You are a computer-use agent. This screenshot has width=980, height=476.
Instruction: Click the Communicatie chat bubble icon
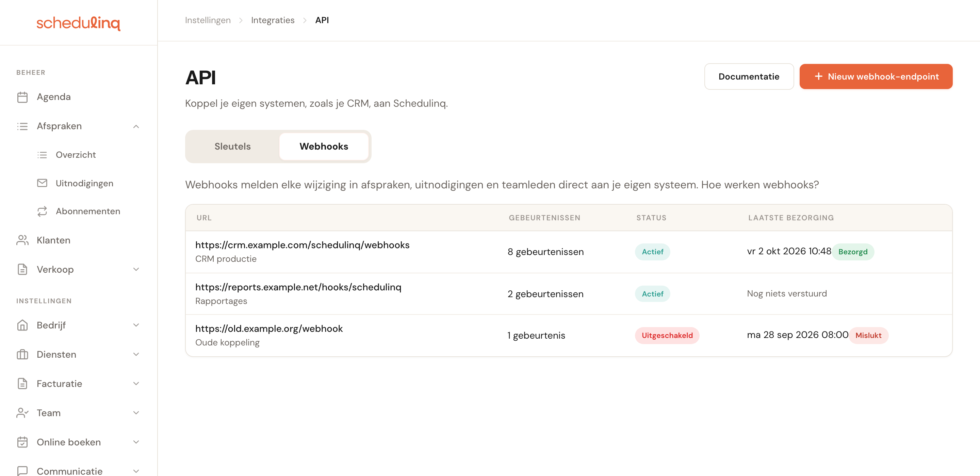22,471
